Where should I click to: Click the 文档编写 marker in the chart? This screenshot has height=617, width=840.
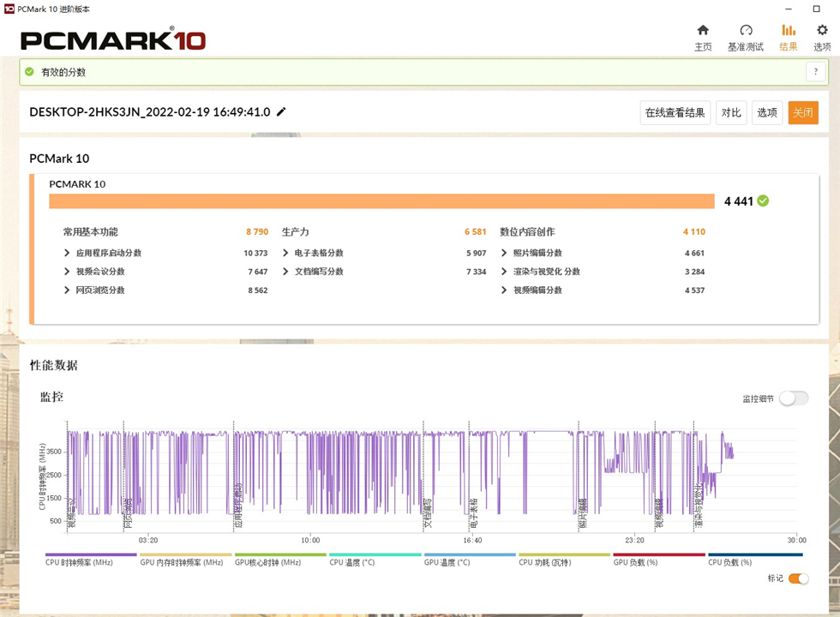(426, 510)
